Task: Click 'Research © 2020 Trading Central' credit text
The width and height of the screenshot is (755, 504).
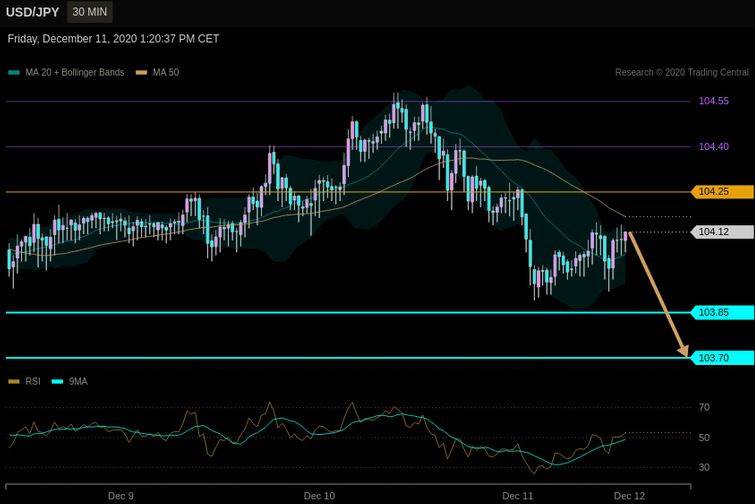Action: (x=682, y=72)
